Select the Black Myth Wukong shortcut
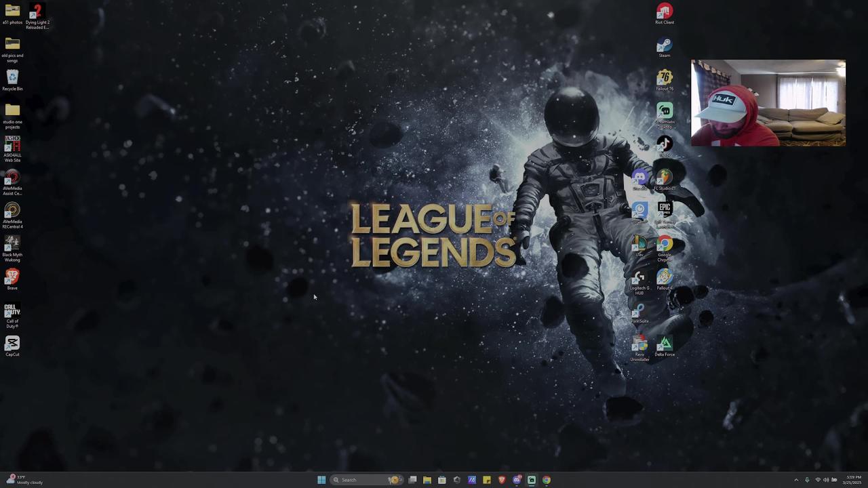This screenshot has height=488, width=868. pyautogui.click(x=12, y=249)
